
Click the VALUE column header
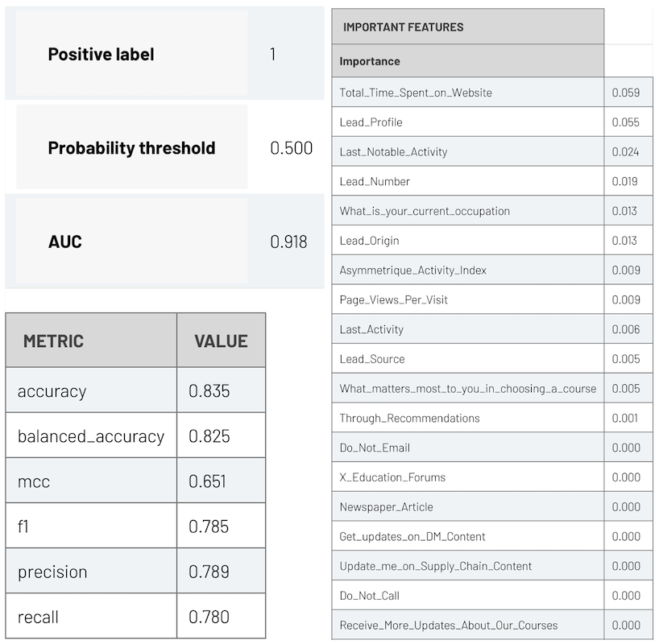click(x=221, y=341)
